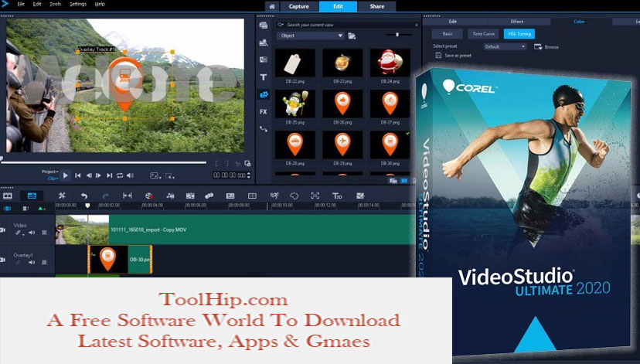Click the add folder icon beside Object
The height and width of the screenshot is (364, 640).
coord(352,36)
